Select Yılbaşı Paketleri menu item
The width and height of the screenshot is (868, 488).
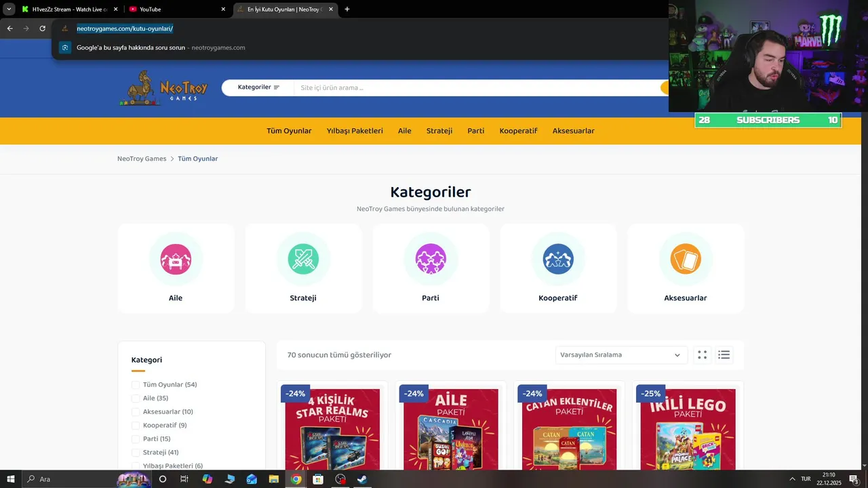pos(355,131)
